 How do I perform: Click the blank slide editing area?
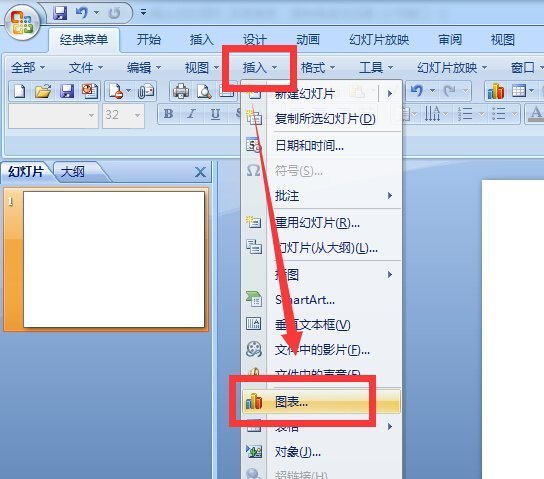[513, 329]
